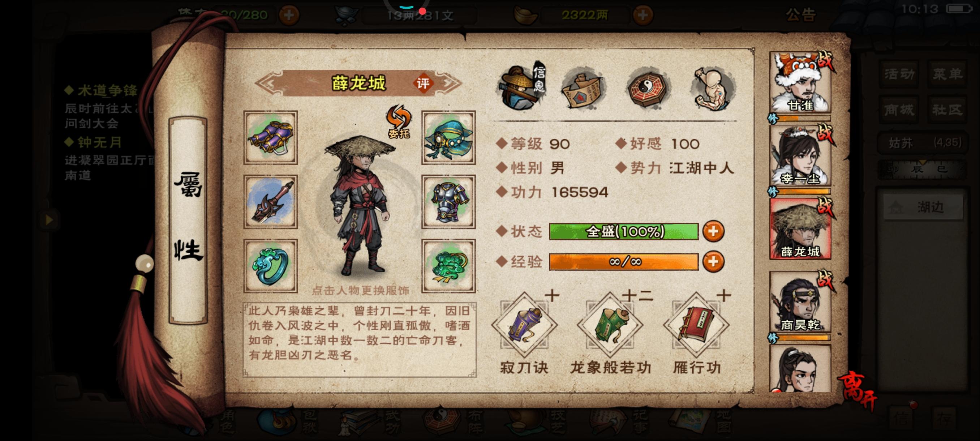The image size is (980, 441).
Task: Open the purple gloves equipment slot
Action: coord(271,138)
